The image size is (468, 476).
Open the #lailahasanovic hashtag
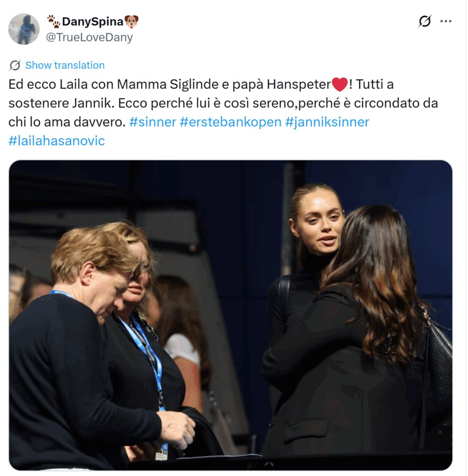click(57, 141)
